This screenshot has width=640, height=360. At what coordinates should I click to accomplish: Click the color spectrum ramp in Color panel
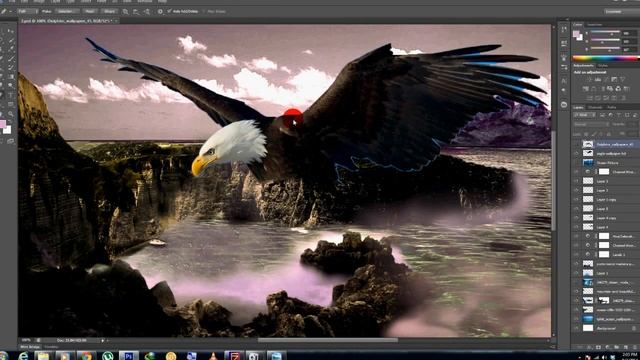(606, 58)
